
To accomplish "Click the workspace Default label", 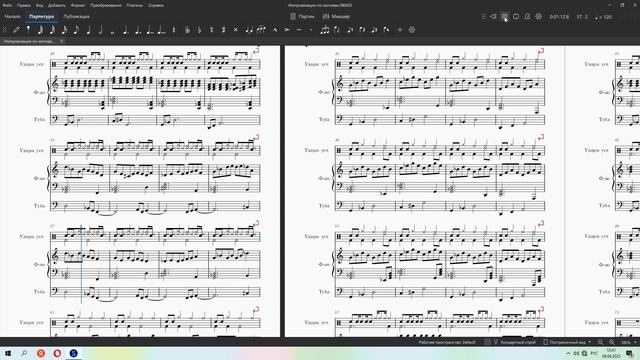I will tap(447, 342).
